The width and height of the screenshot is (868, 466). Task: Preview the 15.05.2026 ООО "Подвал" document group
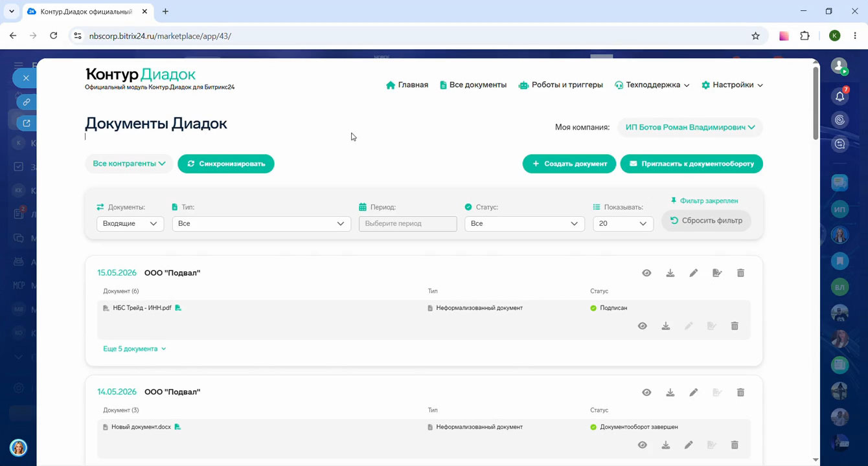pyautogui.click(x=646, y=273)
